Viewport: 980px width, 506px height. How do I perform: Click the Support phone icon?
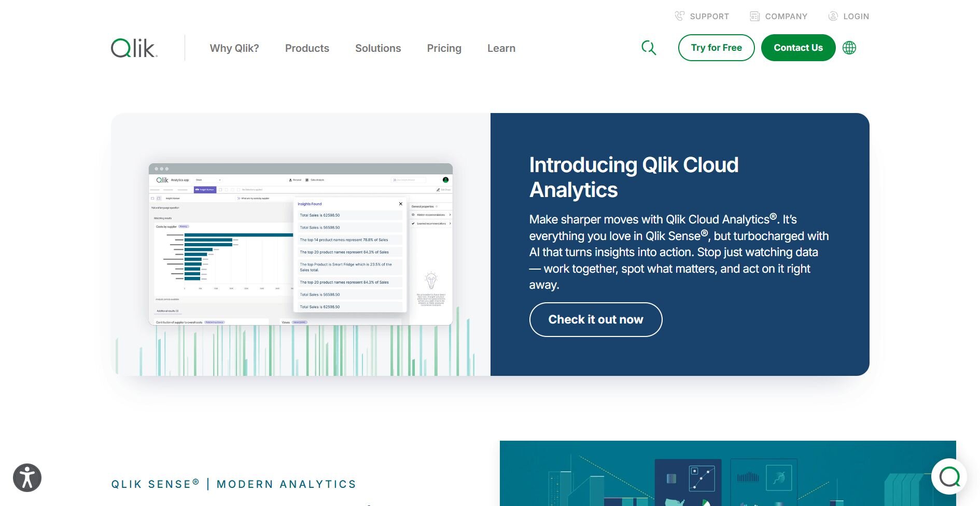(679, 16)
